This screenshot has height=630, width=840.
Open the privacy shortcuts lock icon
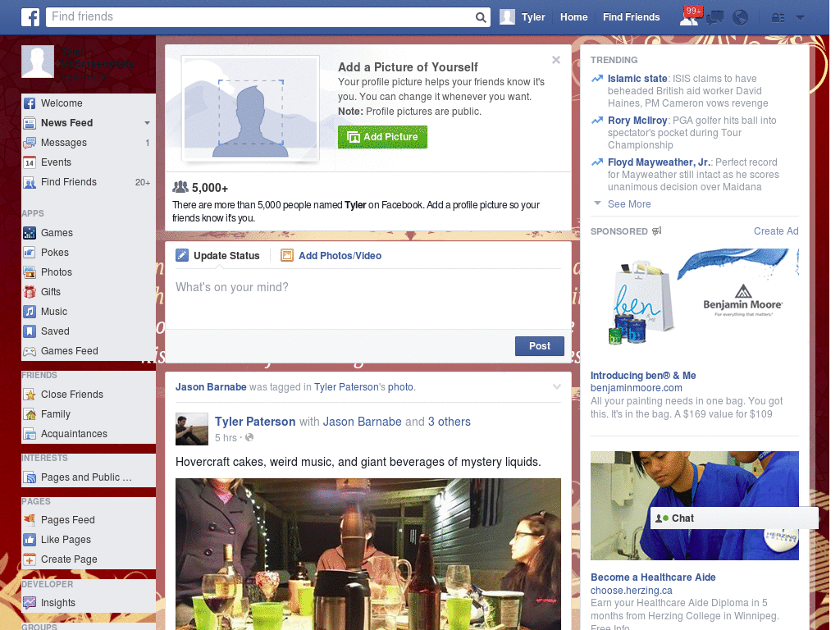[x=778, y=18]
